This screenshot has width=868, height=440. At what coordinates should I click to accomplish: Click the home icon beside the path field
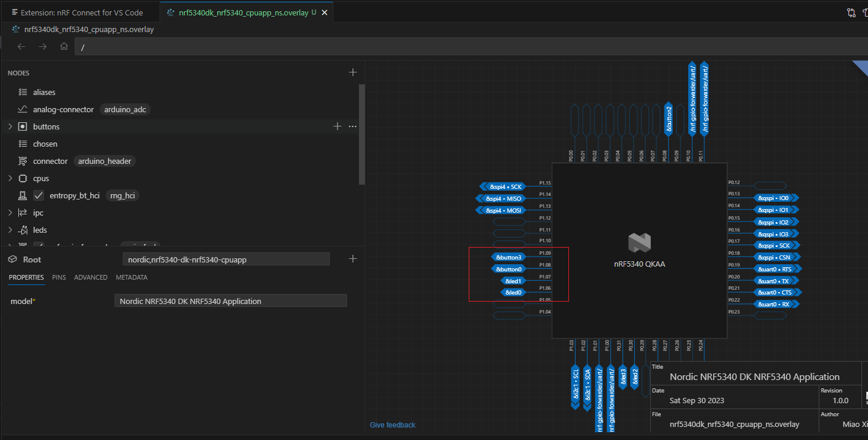tap(64, 47)
